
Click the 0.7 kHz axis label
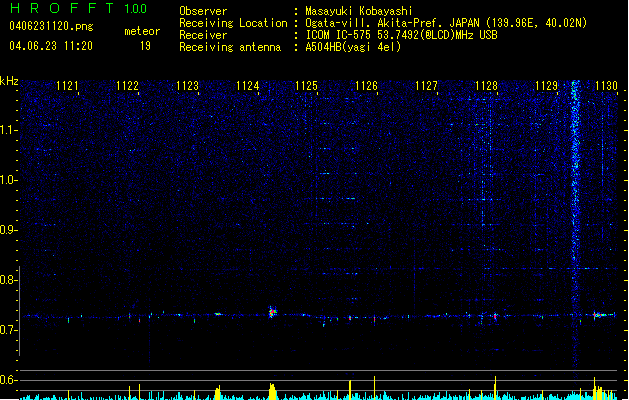[8, 330]
